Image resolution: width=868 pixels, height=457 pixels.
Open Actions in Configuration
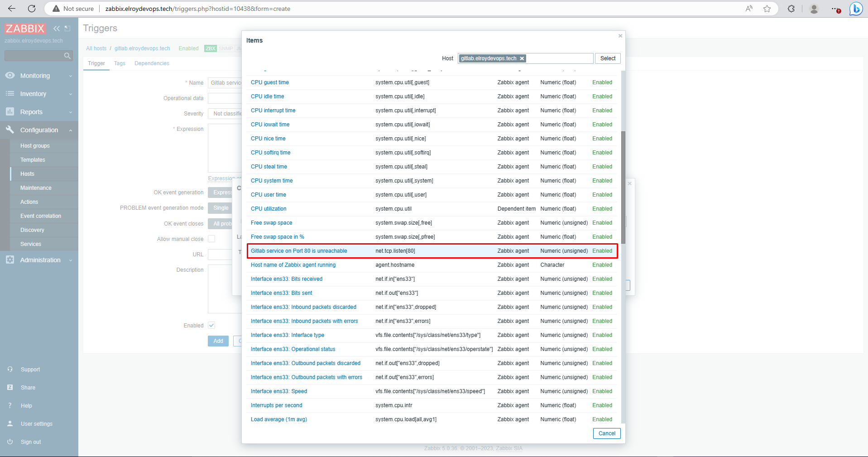(29, 202)
